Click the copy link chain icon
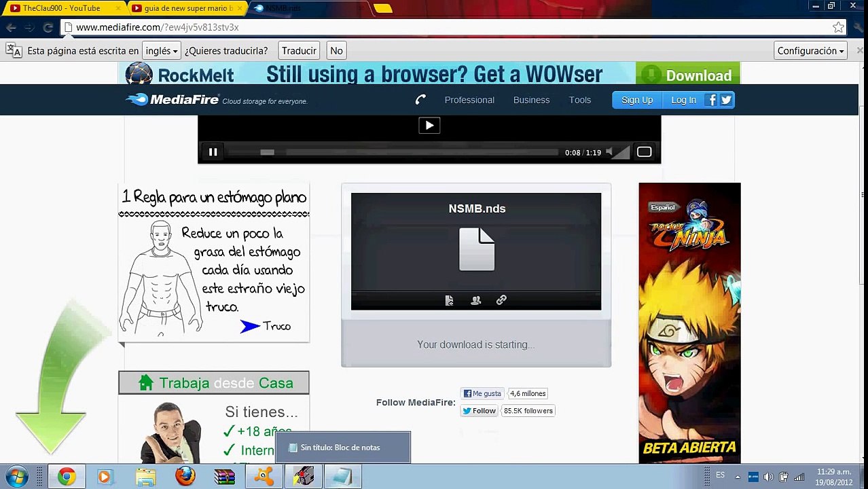The height and width of the screenshot is (489, 868). 501,300
